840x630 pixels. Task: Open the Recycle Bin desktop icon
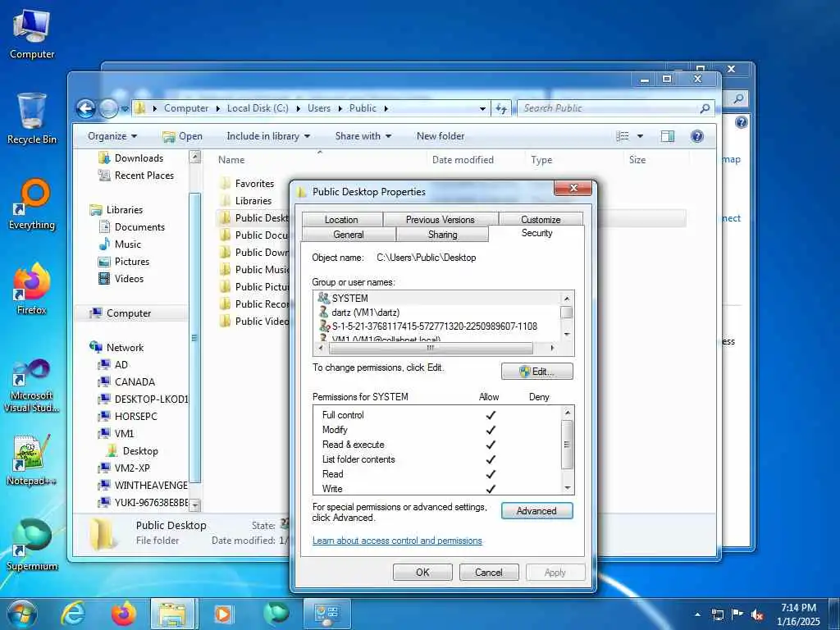click(x=32, y=119)
